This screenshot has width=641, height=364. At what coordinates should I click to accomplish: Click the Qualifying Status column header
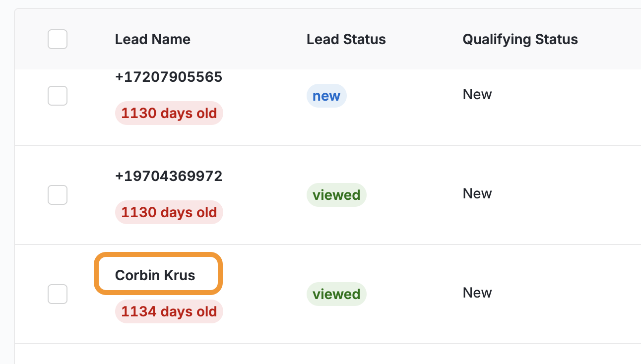pyautogui.click(x=520, y=40)
